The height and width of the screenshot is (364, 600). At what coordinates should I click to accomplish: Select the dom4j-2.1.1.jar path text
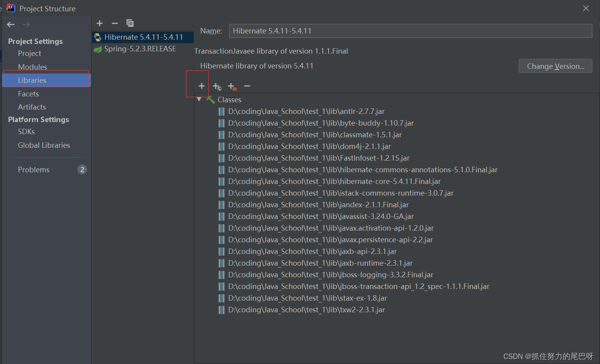pos(310,147)
